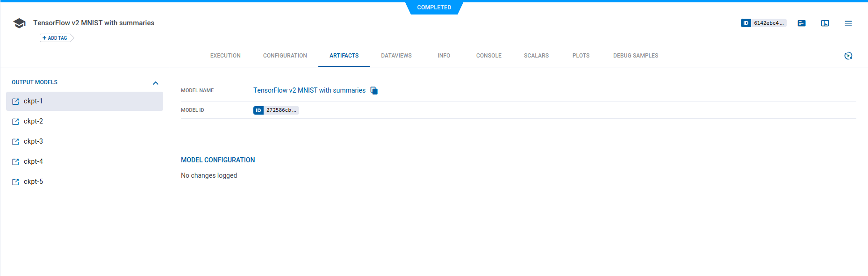Open the hamburger menu in header
The width and height of the screenshot is (868, 276).
click(848, 23)
